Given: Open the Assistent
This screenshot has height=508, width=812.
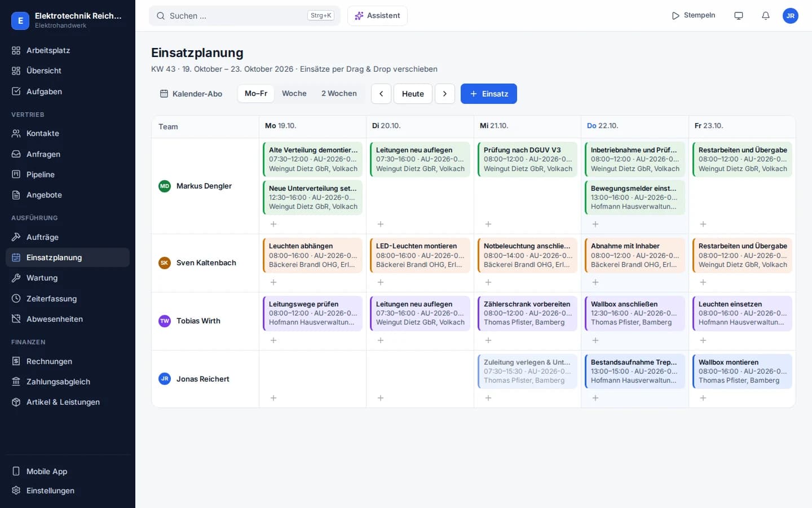Looking at the screenshot, I should [377, 16].
